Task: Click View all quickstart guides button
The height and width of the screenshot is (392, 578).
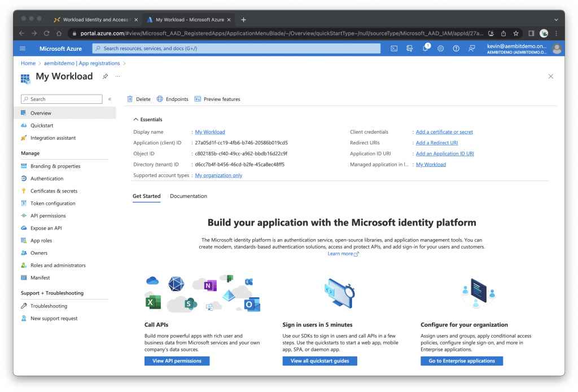Action: tap(319, 361)
